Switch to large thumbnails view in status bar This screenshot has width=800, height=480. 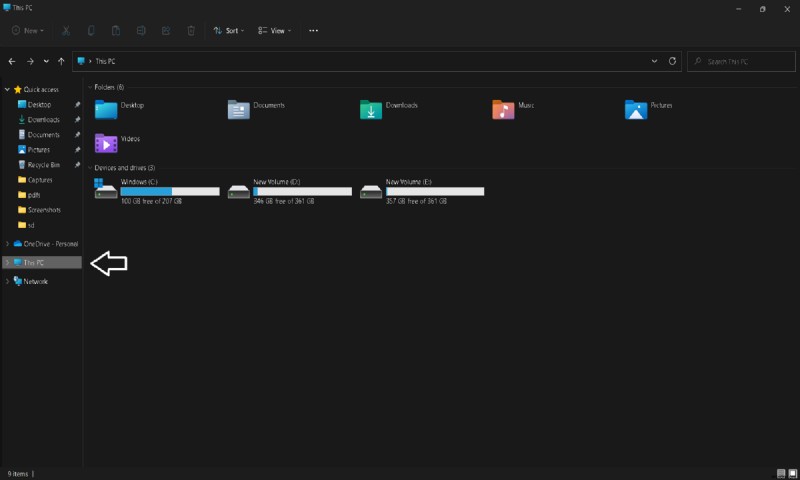(792, 473)
